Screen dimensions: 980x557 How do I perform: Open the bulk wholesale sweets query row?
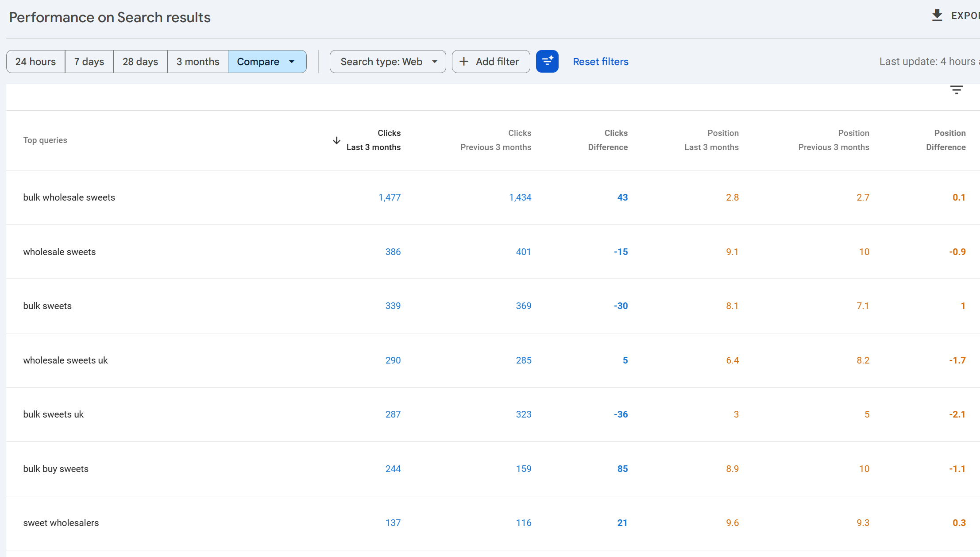tap(69, 197)
